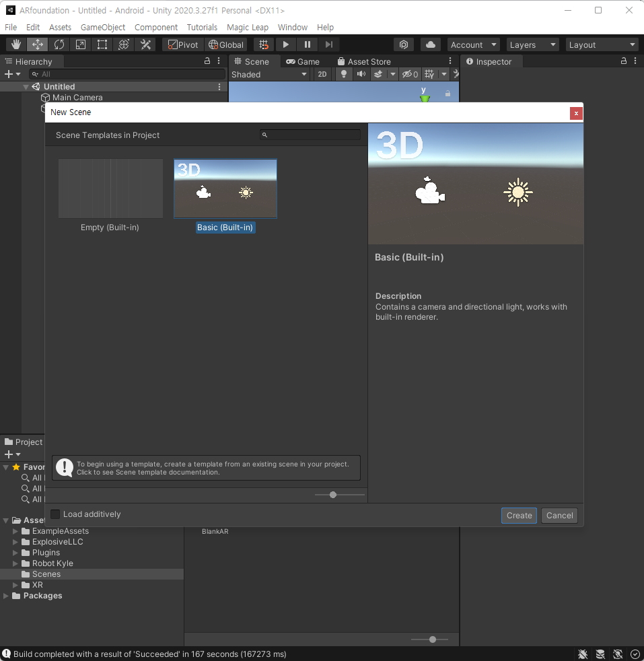Open the Magic Leap menu
This screenshot has height=661, width=644.
248,28
